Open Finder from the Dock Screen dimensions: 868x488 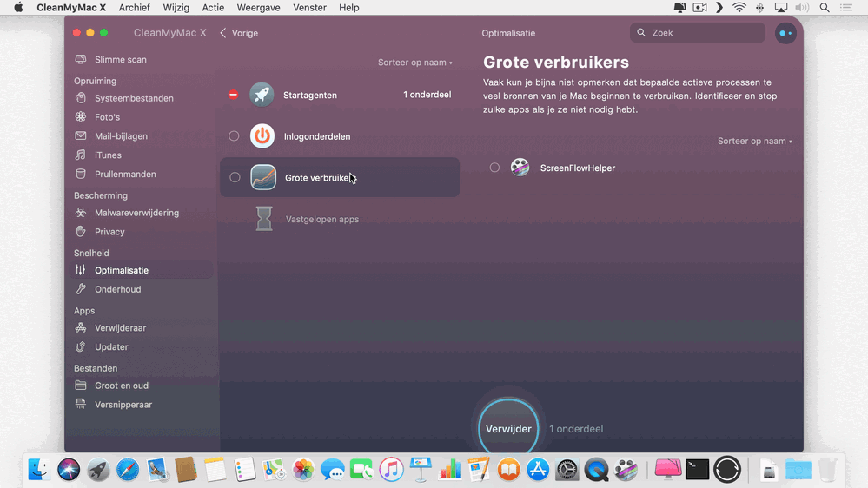pos(39,470)
